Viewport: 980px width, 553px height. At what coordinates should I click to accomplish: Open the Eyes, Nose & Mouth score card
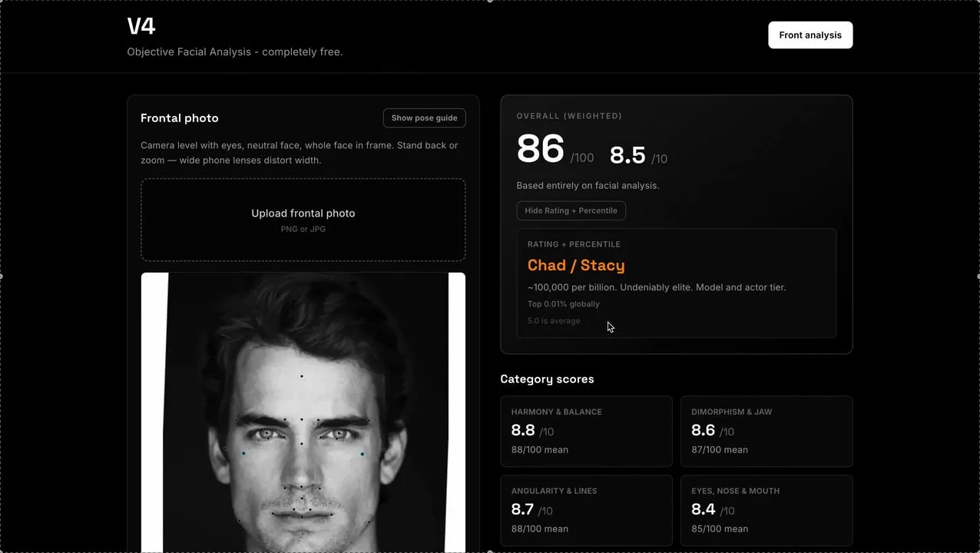766,510
